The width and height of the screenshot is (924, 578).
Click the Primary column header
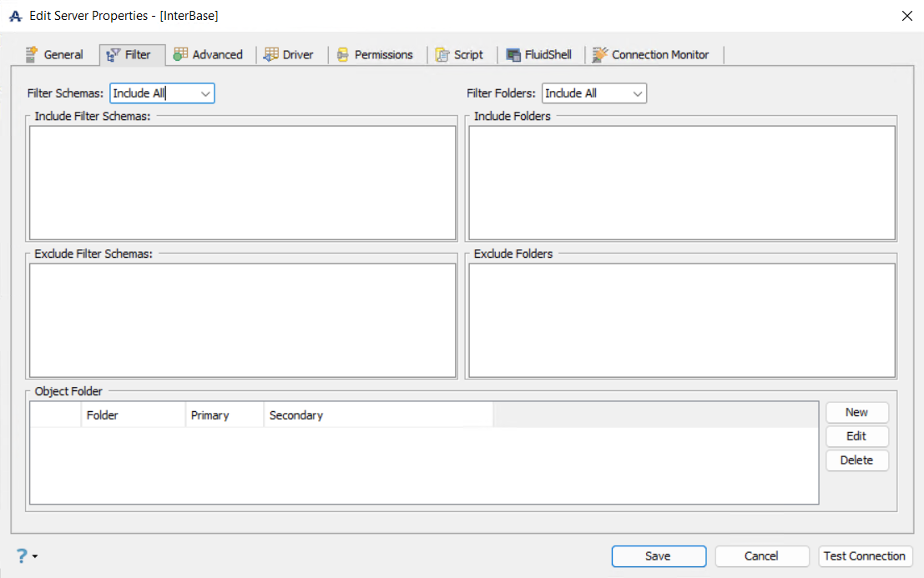225,415
